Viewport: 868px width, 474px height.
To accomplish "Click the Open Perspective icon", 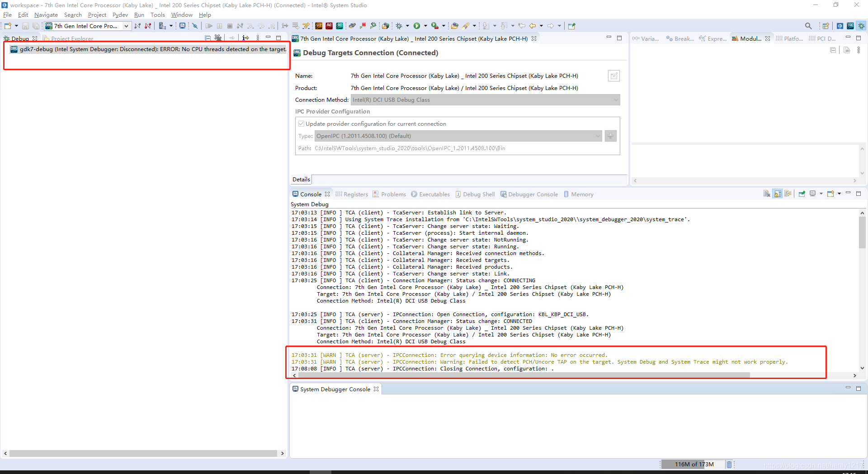I will click(826, 26).
